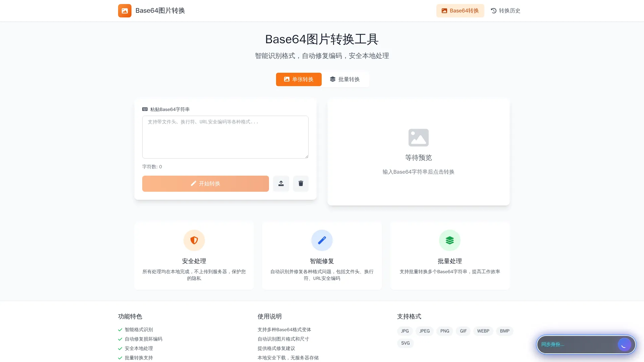
Task: Click the keyboard icon beside 粘贴Base64字符串
Action: (x=145, y=109)
